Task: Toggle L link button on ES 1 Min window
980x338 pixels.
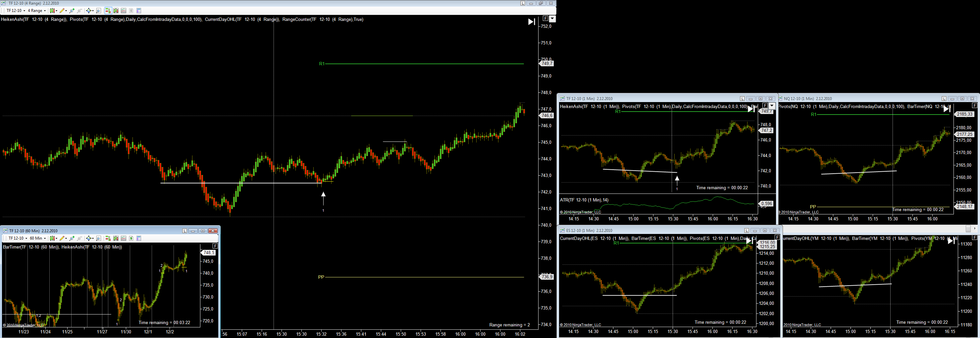Action: point(747,231)
